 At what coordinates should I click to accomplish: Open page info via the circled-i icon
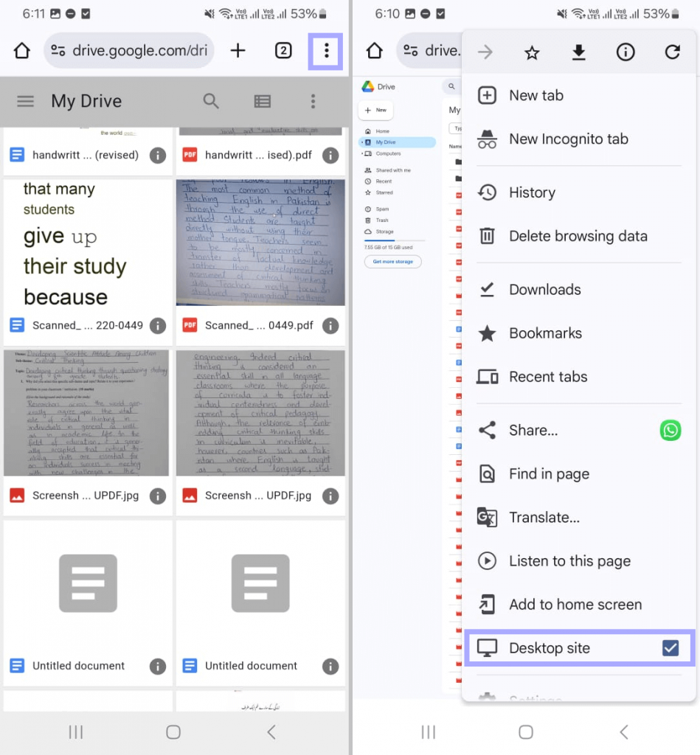(x=626, y=52)
